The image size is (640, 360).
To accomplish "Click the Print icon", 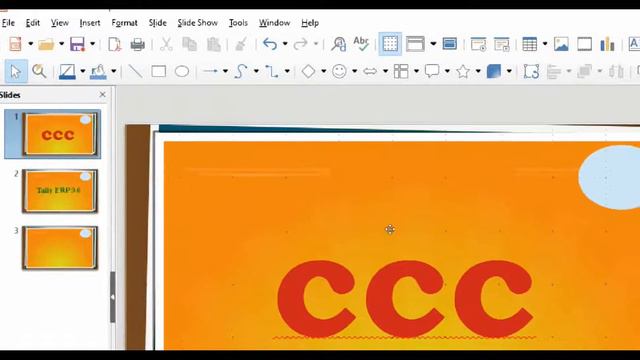I will 138,44.
